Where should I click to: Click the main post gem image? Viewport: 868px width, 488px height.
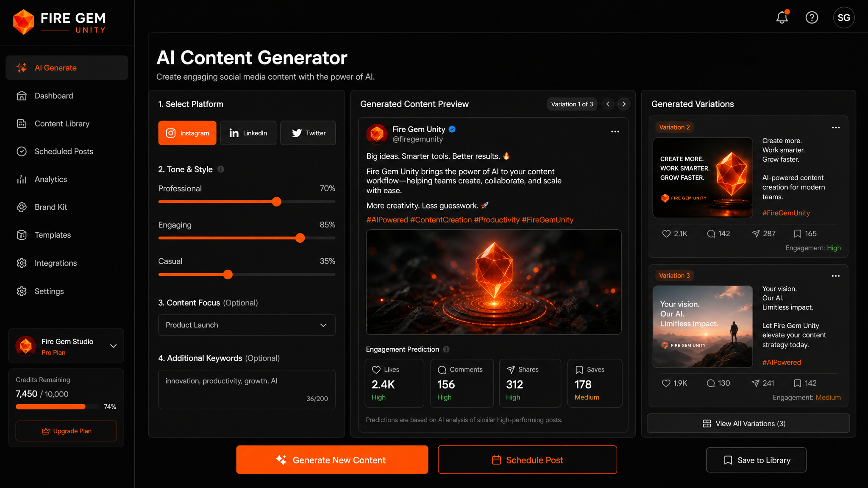click(494, 282)
